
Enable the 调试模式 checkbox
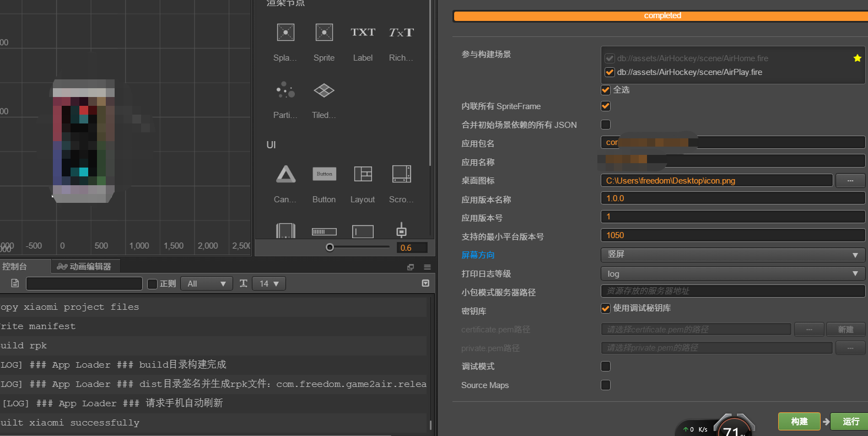606,366
